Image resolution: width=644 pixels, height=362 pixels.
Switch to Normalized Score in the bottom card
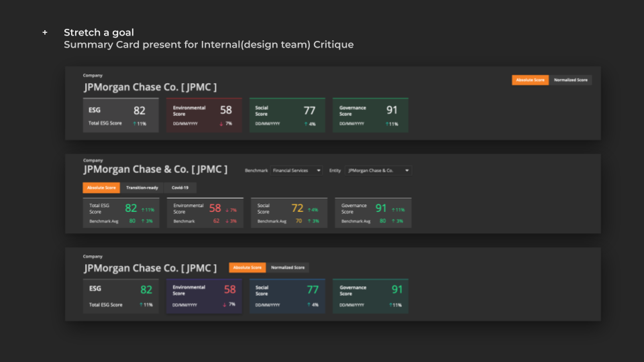[x=288, y=267]
